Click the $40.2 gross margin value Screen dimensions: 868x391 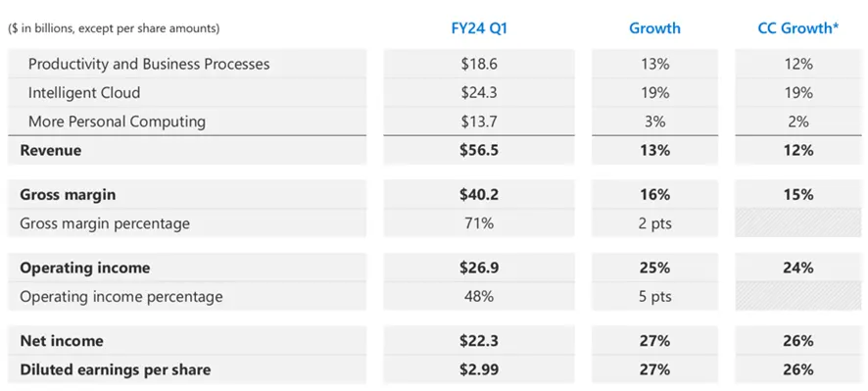479,195
